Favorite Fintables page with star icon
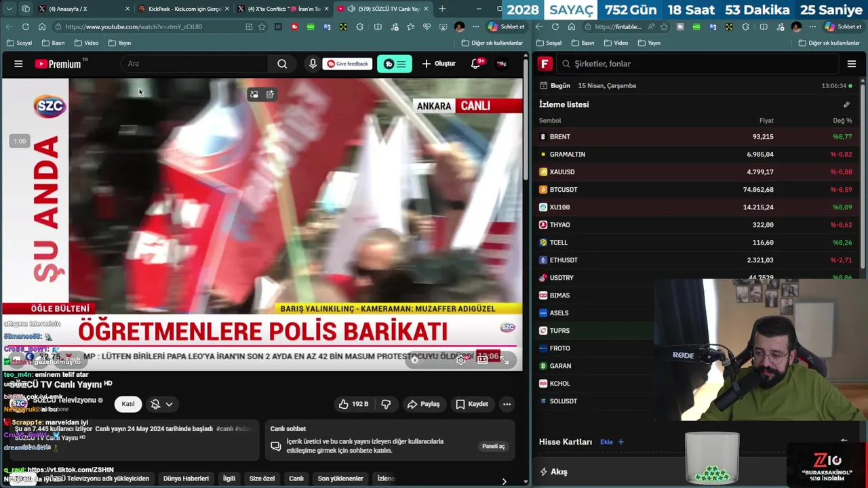 click(664, 26)
